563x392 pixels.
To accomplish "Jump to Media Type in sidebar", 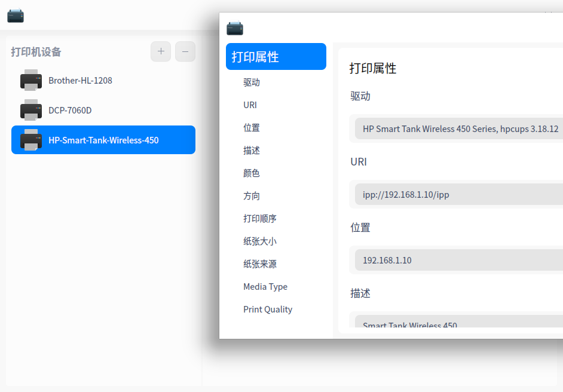I will coord(265,286).
